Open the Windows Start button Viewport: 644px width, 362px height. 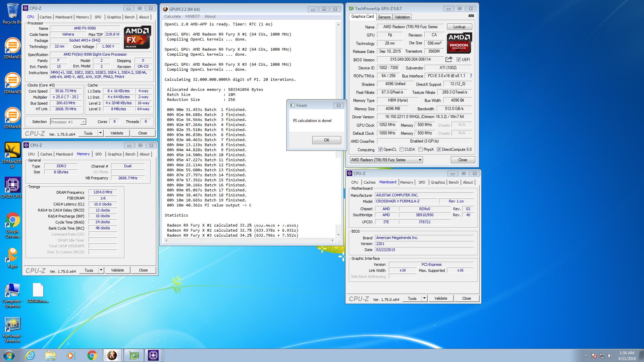coord(9,355)
